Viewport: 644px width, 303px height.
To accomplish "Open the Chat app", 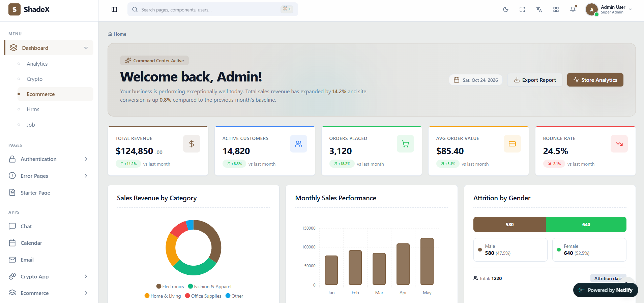I will click(26, 226).
